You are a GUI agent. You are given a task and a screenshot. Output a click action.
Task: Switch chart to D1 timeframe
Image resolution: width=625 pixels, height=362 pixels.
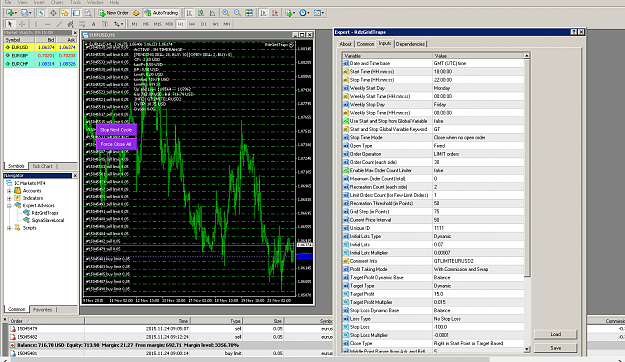[x=204, y=24]
